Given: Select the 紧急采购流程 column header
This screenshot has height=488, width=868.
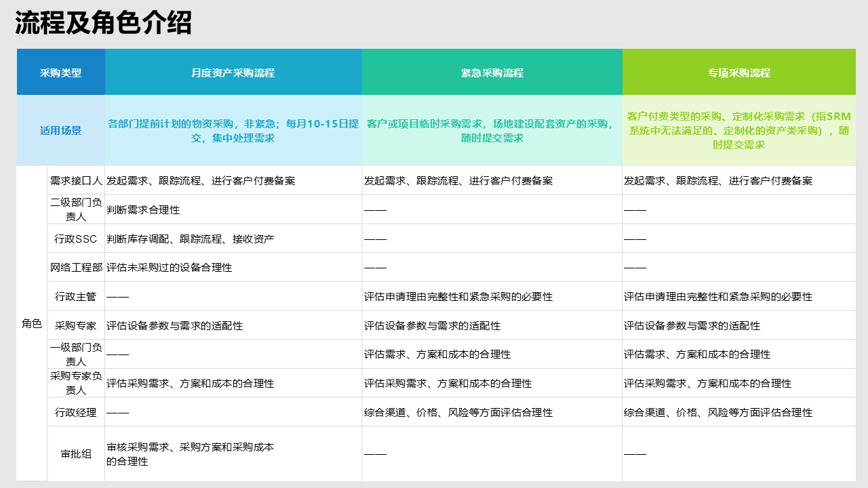Looking at the screenshot, I should (x=492, y=73).
